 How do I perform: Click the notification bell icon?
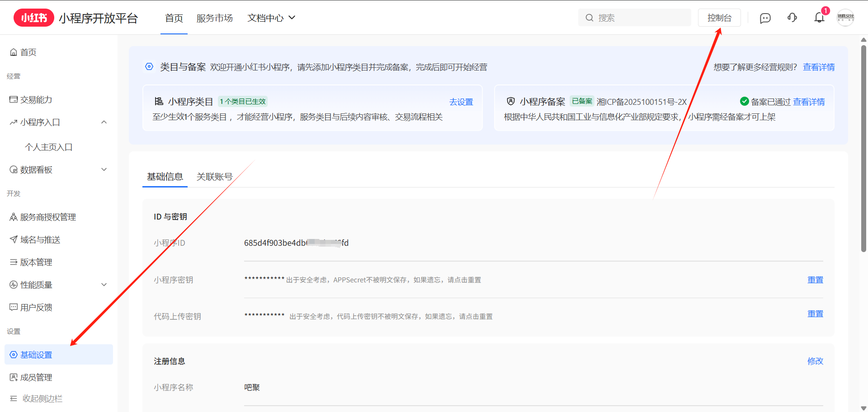[819, 18]
